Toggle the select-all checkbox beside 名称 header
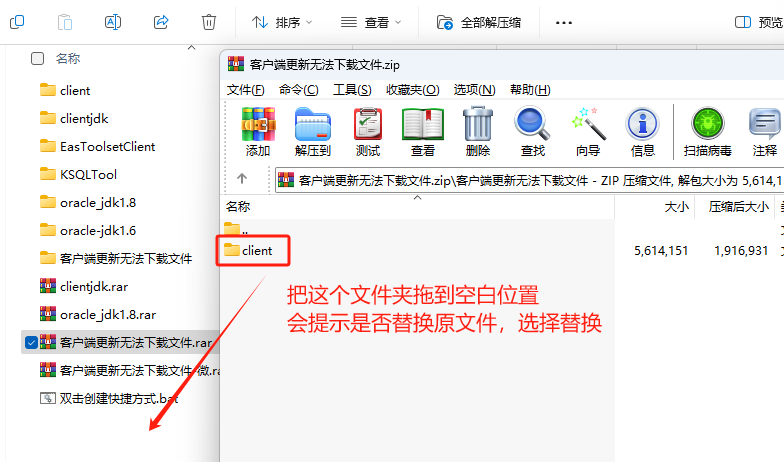This screenshot has height=462, width=784. [38, 59]
